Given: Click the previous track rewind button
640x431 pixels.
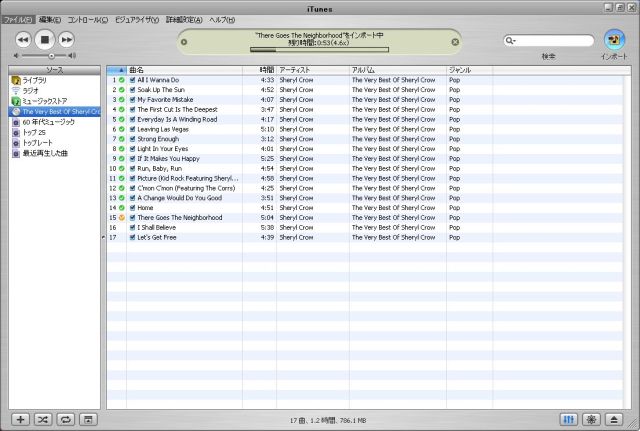Looking at the screenshot, I should tap(23, 40).
